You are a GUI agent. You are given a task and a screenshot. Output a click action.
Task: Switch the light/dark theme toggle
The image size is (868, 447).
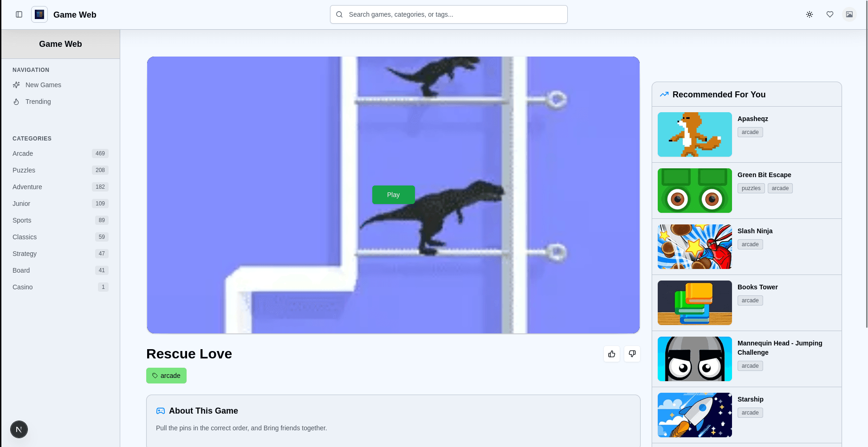809,14
